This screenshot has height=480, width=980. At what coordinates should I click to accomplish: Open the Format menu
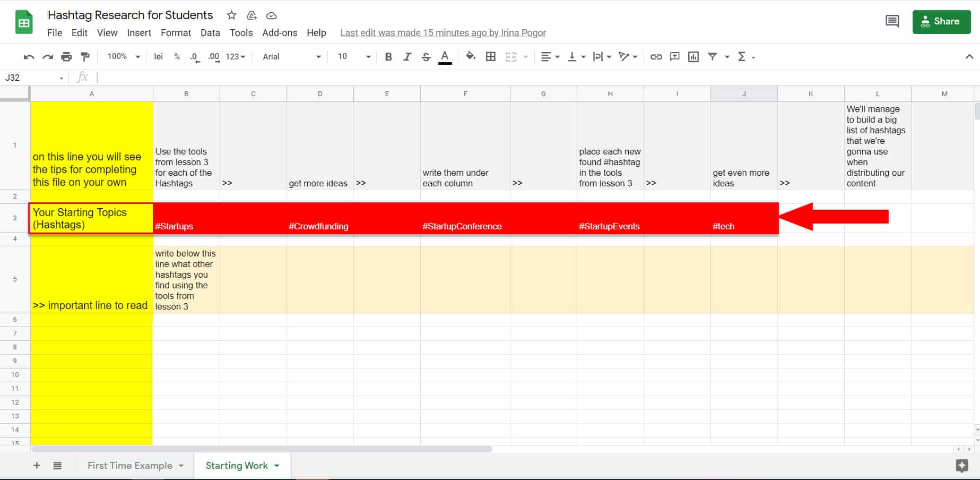click(x=176, y=33)
